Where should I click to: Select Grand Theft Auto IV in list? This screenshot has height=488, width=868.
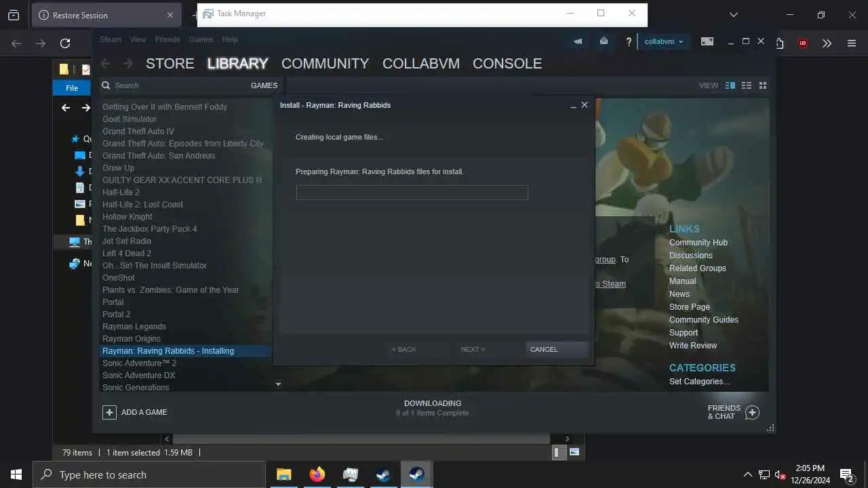[138, 131]
